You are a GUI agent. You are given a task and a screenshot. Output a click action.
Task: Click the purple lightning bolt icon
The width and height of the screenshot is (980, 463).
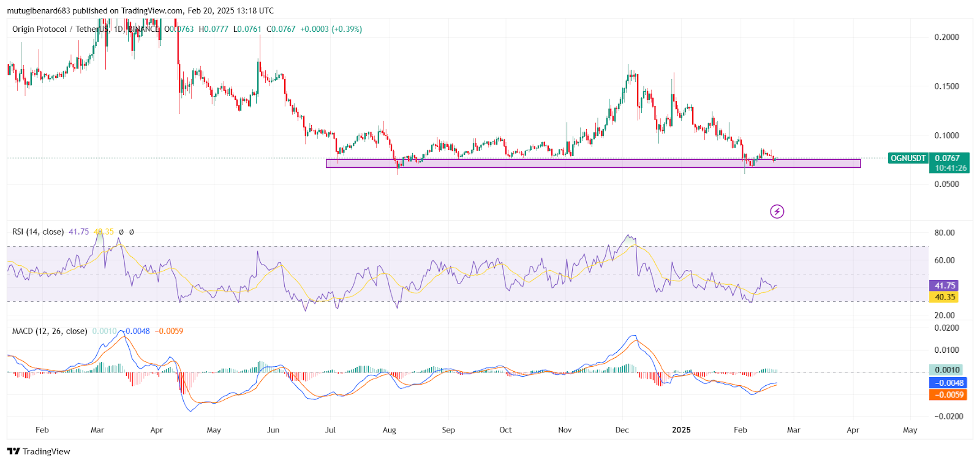pos(777,212)
